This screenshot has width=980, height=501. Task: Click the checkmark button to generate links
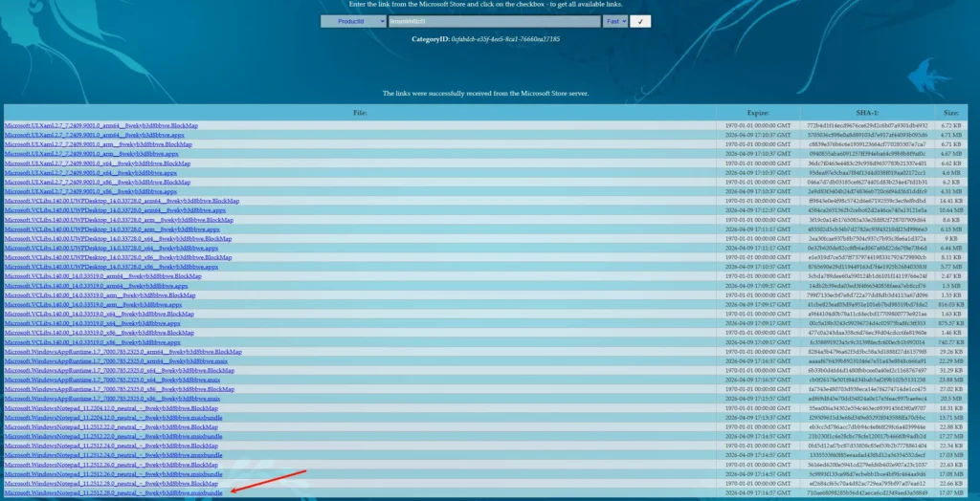640,21
